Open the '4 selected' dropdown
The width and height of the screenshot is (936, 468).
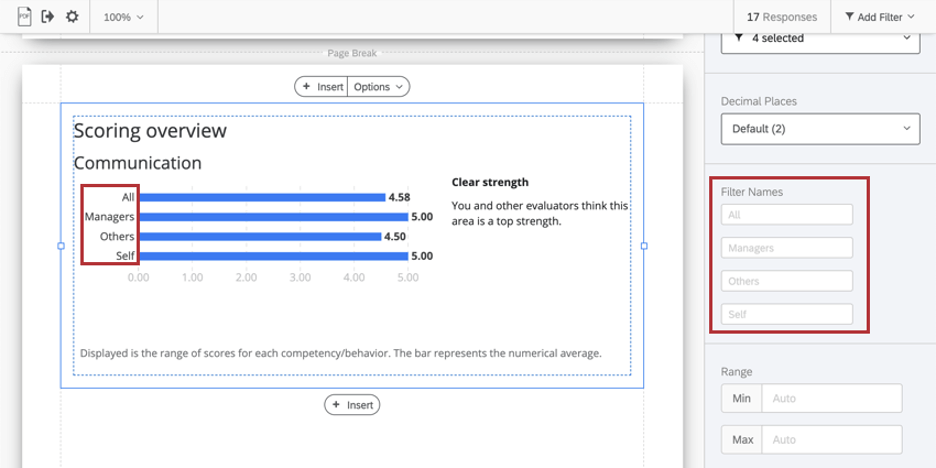(820, 39)
